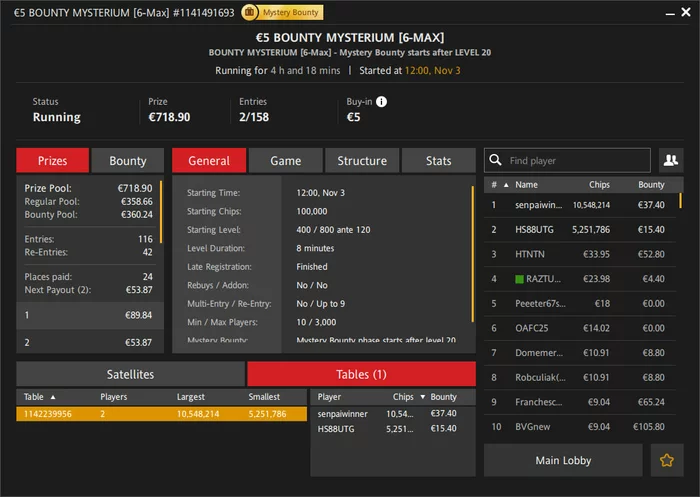
Task: Switch to the Game tab
Action: [286, 160]
